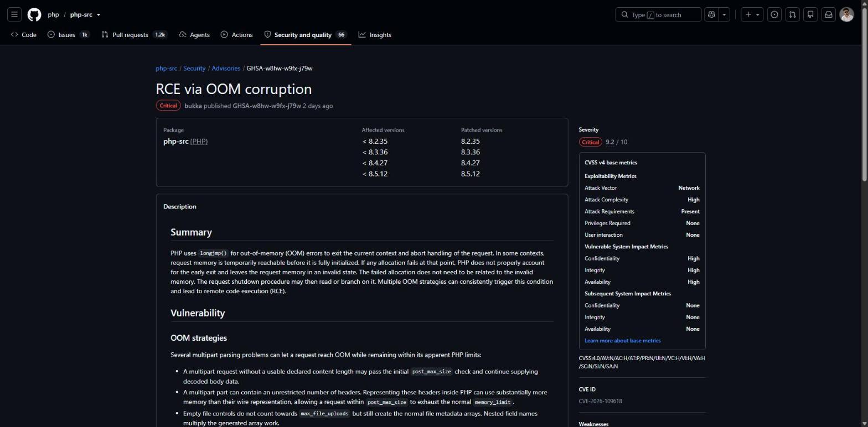868x427 pixels.
Task: Open the pull requests icon in the top-right header
Action: tap(792, 15)
